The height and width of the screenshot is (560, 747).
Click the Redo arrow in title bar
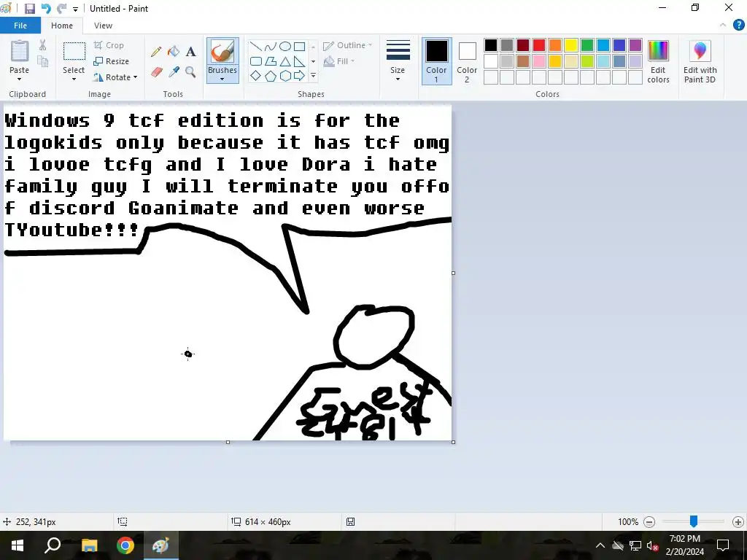pos(61,9)
